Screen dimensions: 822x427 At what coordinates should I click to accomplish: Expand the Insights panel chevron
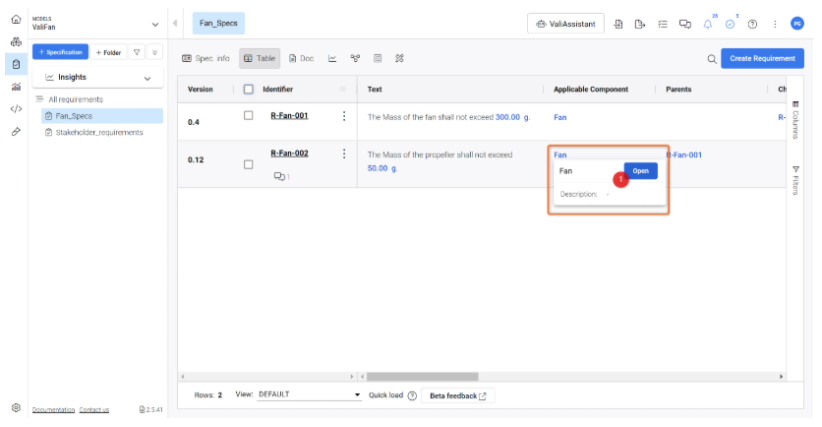(147, 78)
